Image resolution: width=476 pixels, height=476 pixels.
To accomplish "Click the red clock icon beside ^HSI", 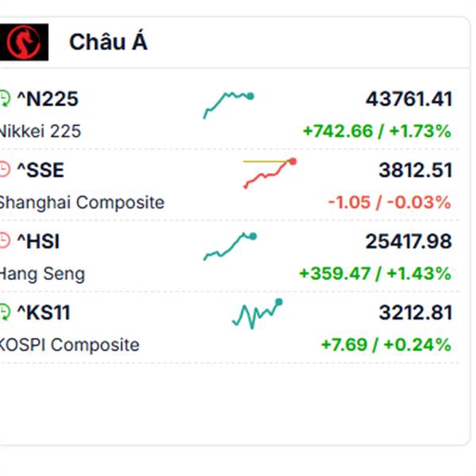I will click(5, 241).
